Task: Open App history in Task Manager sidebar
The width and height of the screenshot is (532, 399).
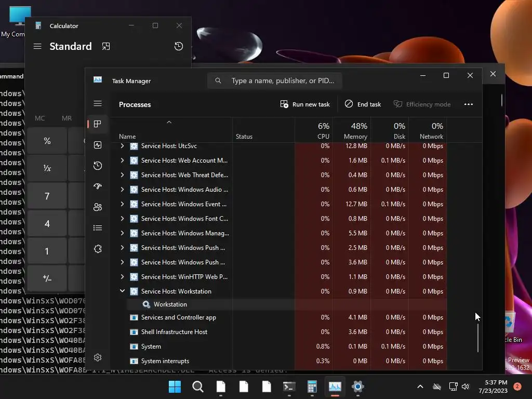Action: [98, 166]
